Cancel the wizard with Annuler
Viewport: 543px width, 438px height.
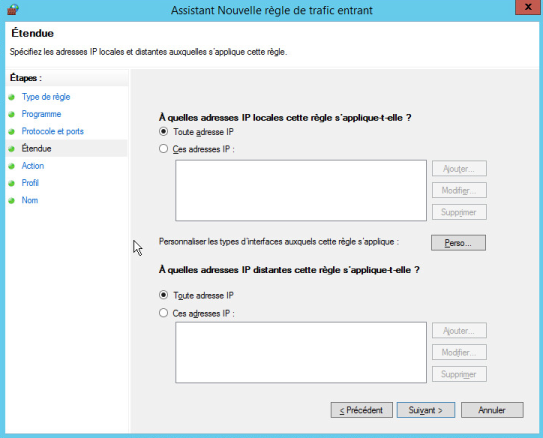click(x=492, y=410)
